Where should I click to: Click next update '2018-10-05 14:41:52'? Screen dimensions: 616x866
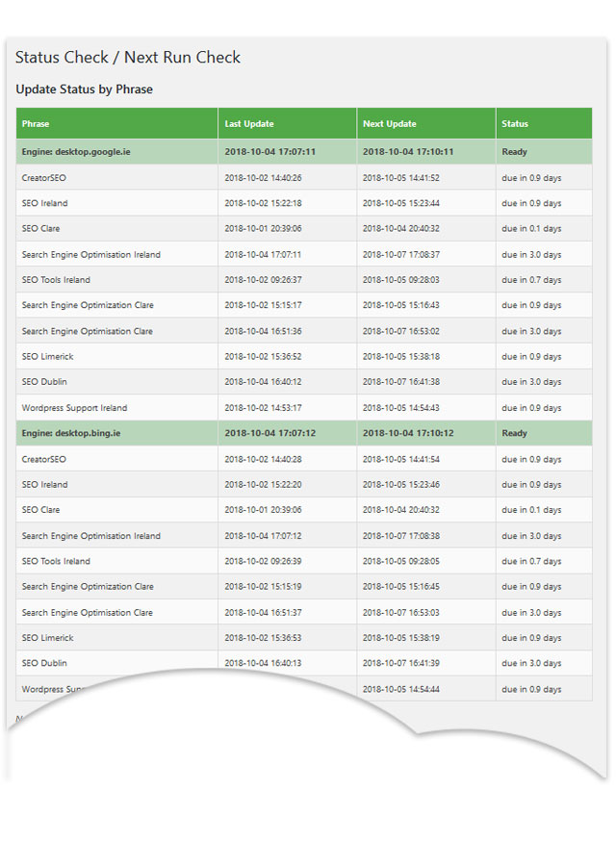pos(401,178)
